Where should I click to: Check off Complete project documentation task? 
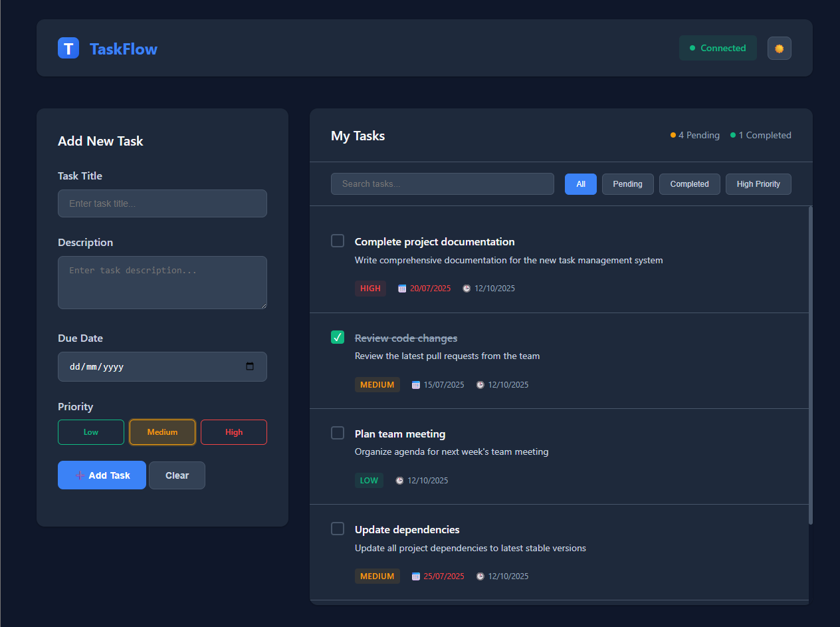tap(337, 241)
